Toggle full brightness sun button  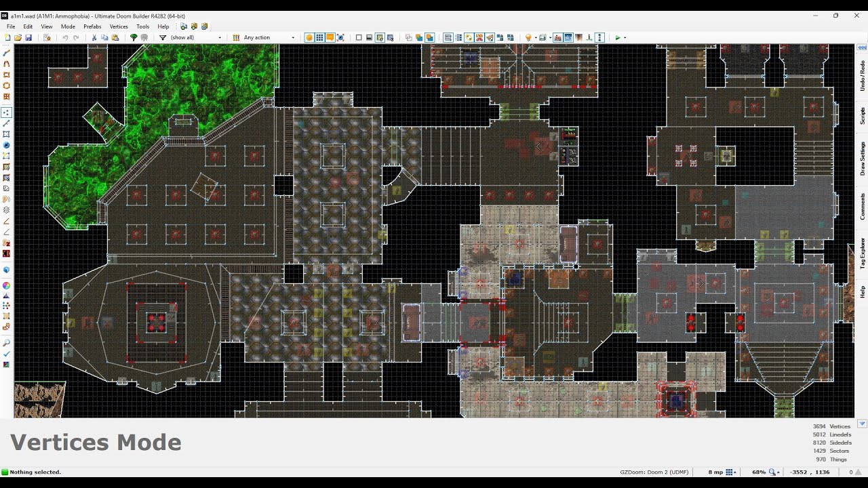[x=309, y=37]
